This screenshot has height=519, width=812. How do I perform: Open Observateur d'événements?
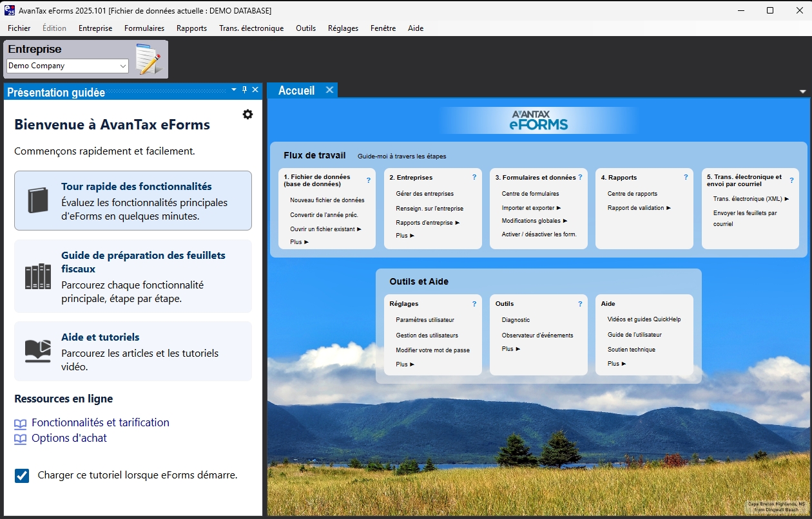click(x=537, y=335)
